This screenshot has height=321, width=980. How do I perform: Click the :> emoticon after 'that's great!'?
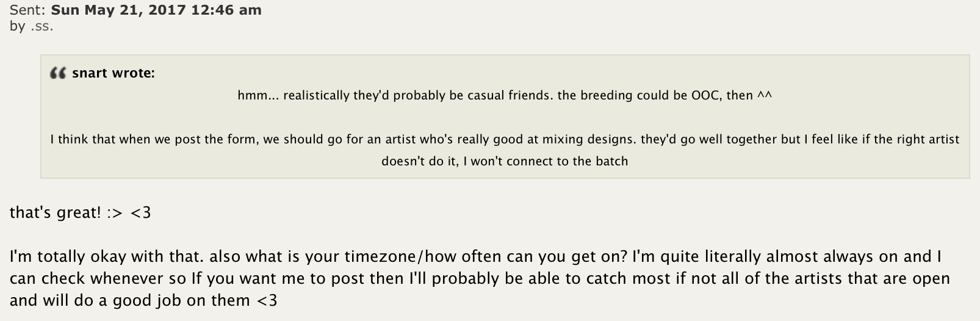(115, 213)
